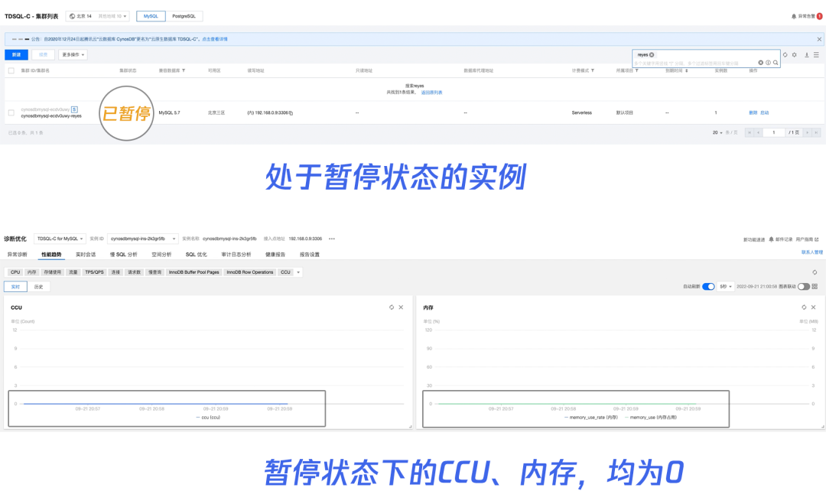Image resolution: width=826 pixels, height=504 pixels.
Task: Click the 启动 link in the cluster row
Action: pyautogui.click(x=764, y=112)
